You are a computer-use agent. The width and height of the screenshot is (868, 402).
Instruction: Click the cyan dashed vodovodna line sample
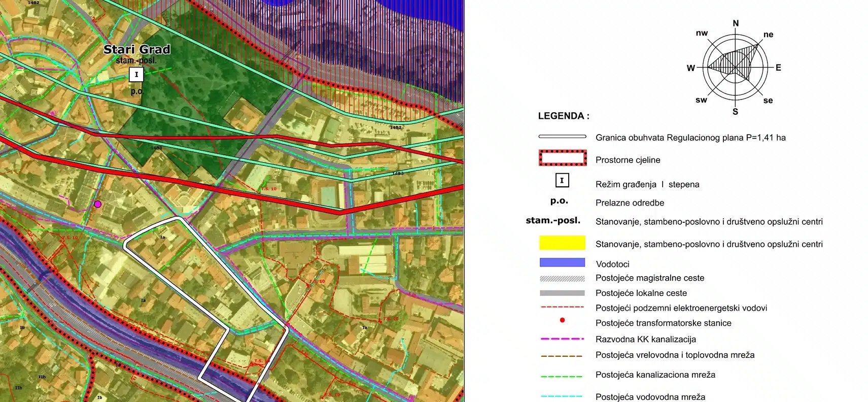coord(562,396)
